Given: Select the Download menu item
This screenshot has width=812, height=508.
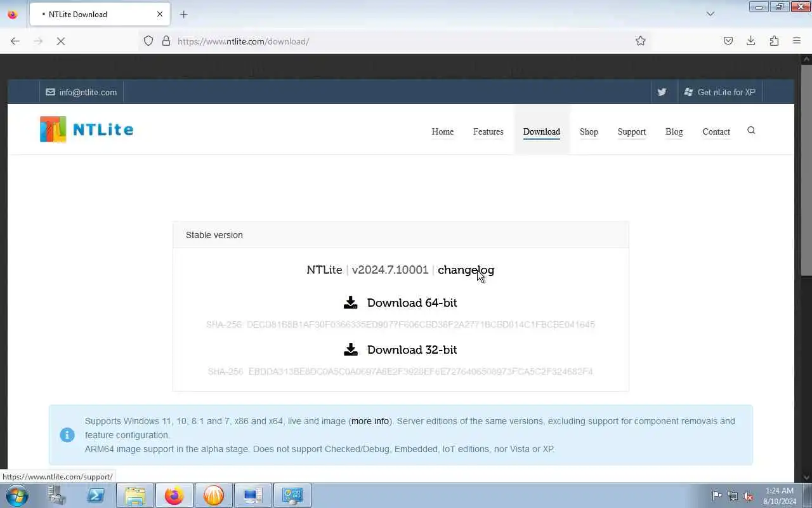Looking at the screenshot, I should (x=542, y=131).
